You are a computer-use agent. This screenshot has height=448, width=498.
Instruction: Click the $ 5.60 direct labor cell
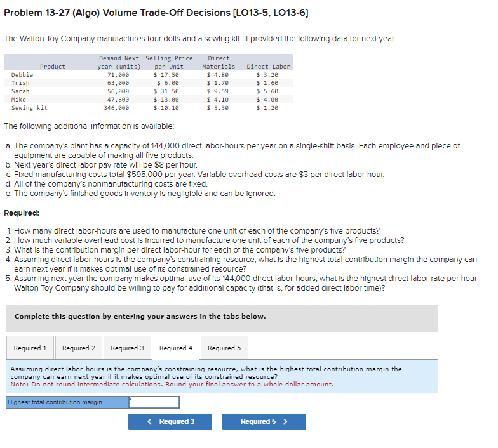[x=267, y=91]
